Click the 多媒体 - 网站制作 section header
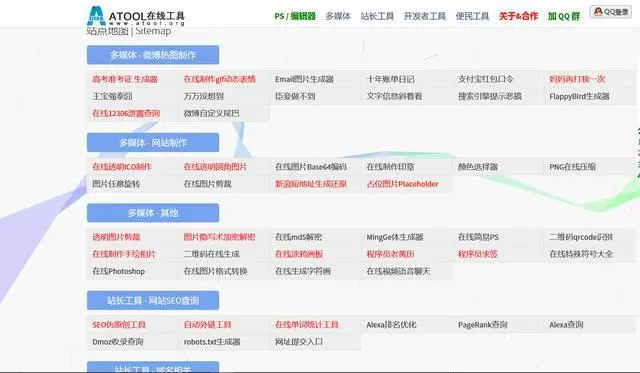Image resolution: width=640 pixels, height=373 pixels. click(x=153, y=143)
